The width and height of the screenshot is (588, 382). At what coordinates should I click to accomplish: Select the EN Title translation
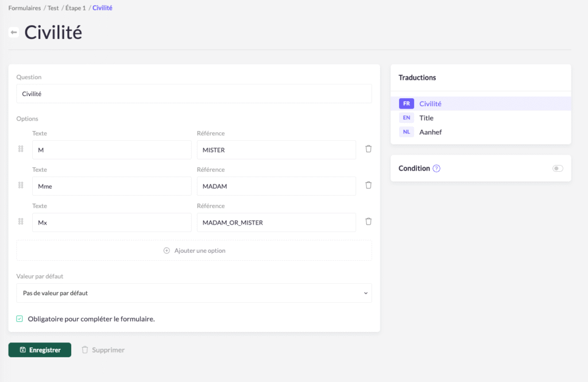426,118
